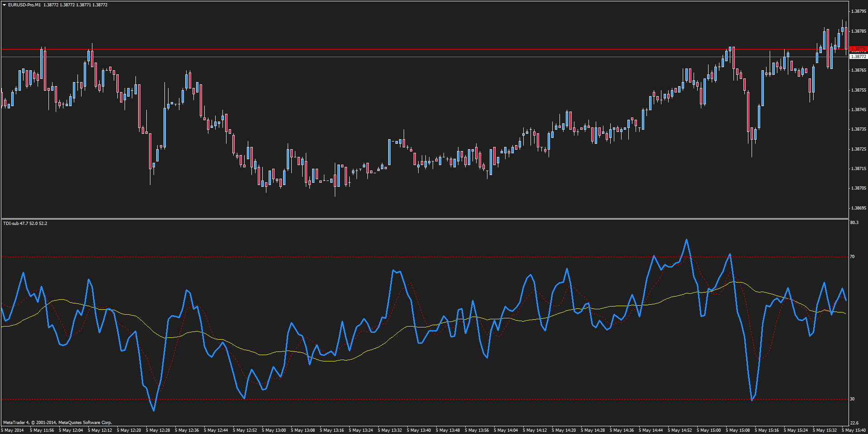Screen dimensions: 868x434
Task: Click the red 1.38776 price label
Action: (x=858, y=49)
